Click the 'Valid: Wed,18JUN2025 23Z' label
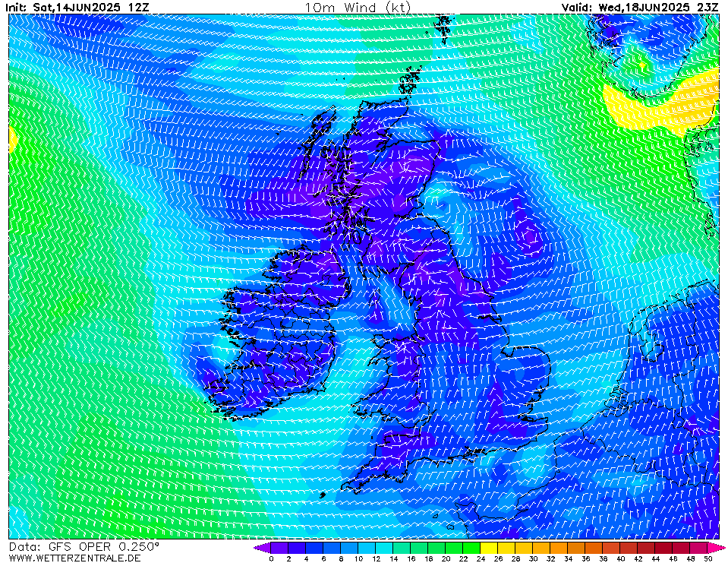 point(639,8)
